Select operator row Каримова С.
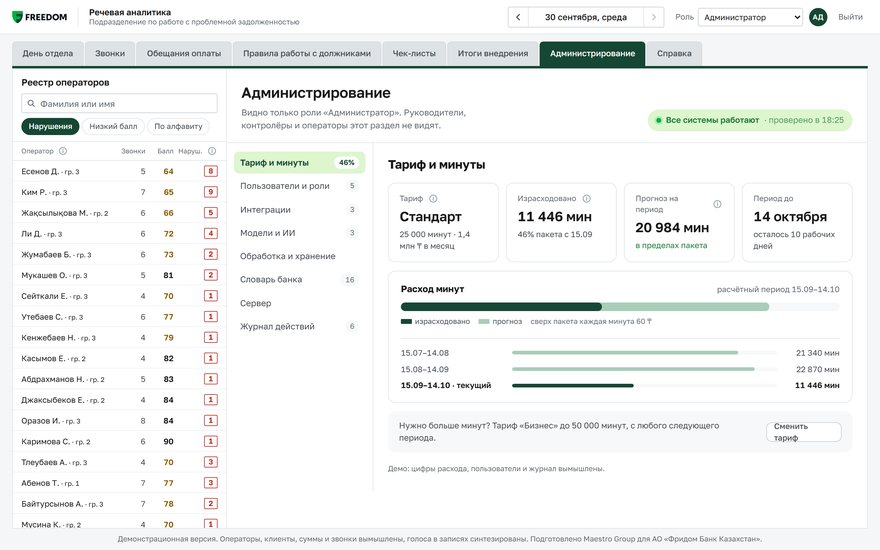Viewport: 880px width, 550px height. pos(120,441)
